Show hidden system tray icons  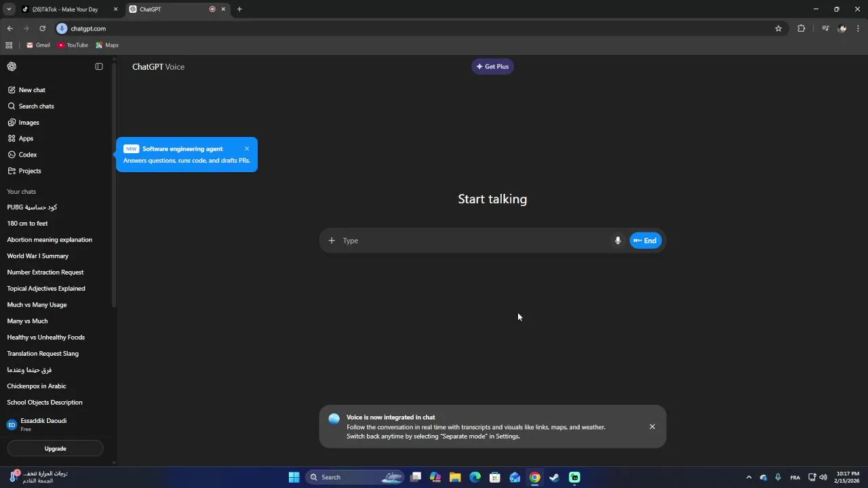click(749, 477)
